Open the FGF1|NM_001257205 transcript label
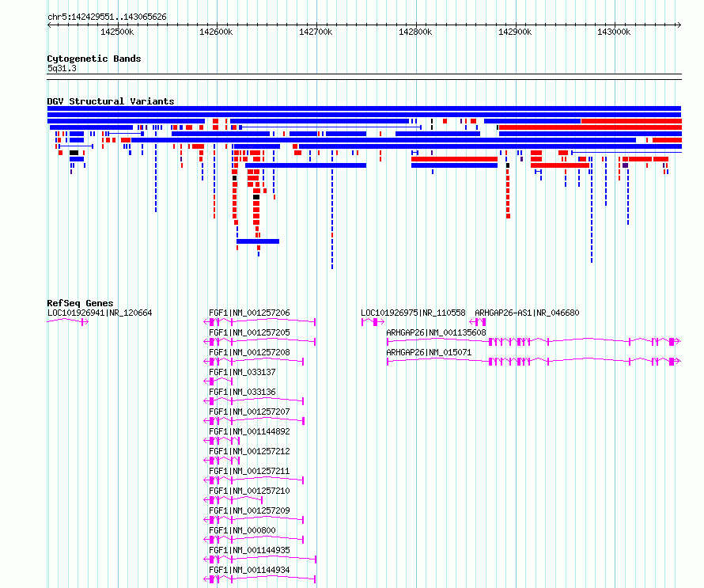The height and width of the screenshot is (588, 704). pos(249,332)
